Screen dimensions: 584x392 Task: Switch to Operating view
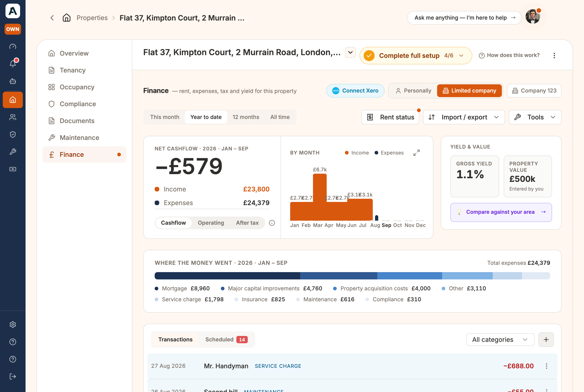(211, 223)
